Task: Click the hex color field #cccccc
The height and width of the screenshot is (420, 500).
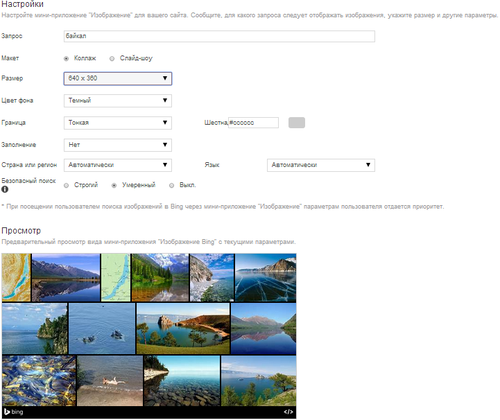Action: point(253,123)
